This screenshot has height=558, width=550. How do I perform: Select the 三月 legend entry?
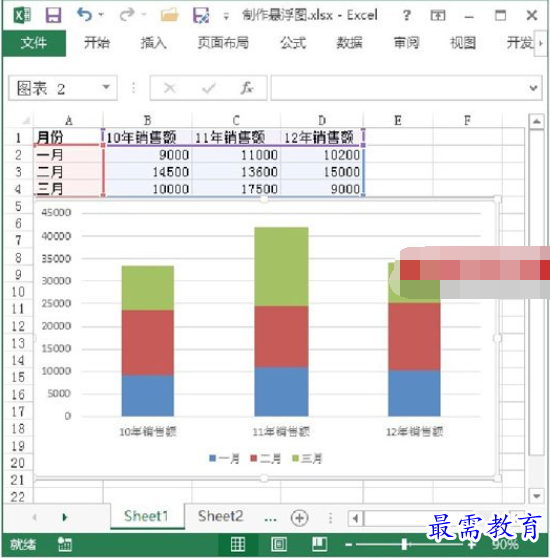pyautogui.click(x=307, y=458)
